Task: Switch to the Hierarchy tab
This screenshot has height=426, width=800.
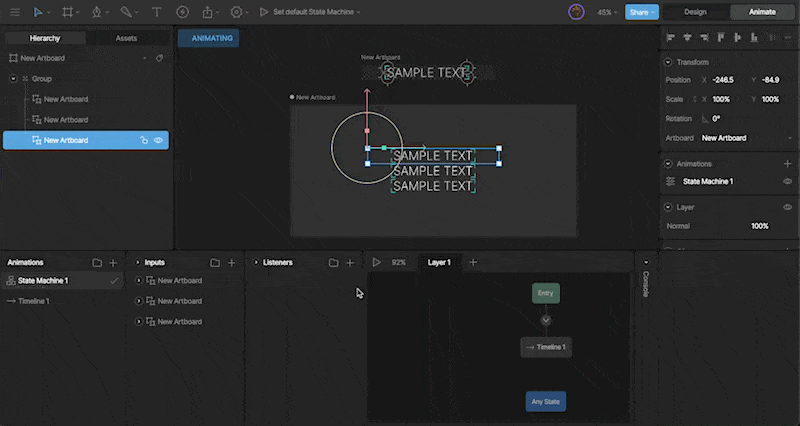Action: (x=45, y=38)
